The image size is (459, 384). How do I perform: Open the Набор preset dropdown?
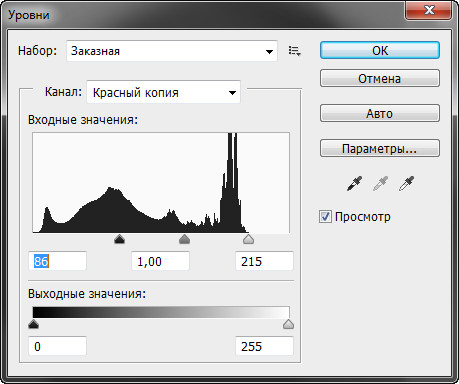tap(172, 51)
